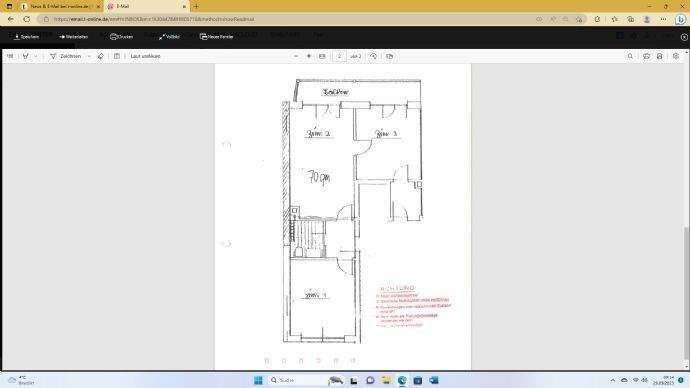Open Windows Start menu

(258, 380)
